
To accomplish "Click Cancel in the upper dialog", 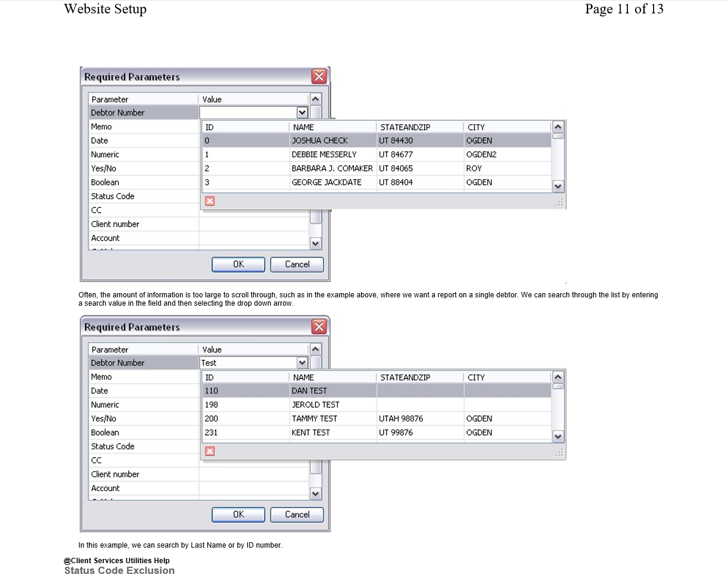I will (x=297, y=265).
